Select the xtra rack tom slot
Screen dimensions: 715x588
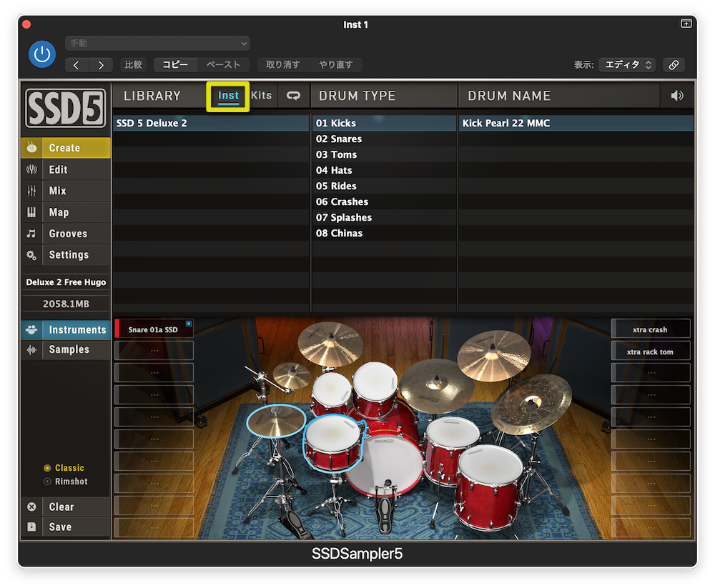pyautogui.click(x=650, y=352)
